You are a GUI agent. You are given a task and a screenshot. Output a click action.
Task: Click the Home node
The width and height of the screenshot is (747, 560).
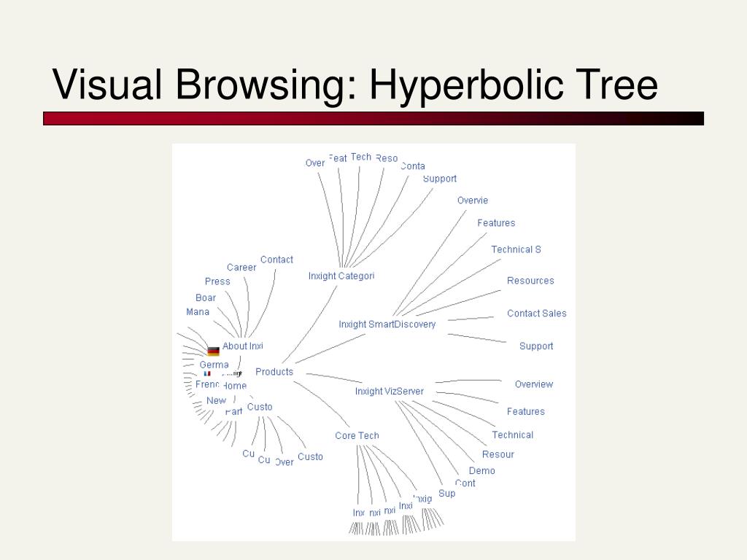[235, 386]
